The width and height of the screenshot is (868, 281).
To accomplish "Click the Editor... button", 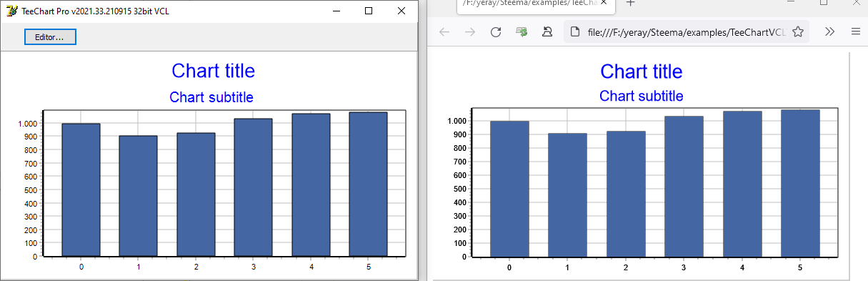I will (50, 36).
